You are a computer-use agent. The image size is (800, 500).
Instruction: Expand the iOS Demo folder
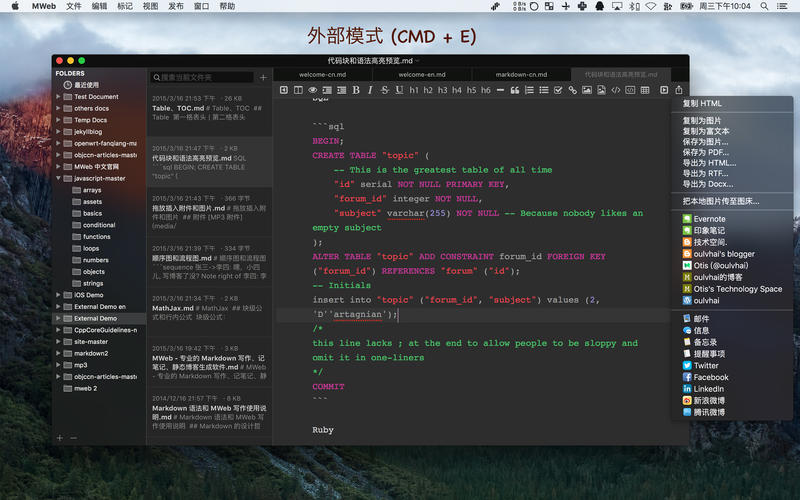pos(58,295)
